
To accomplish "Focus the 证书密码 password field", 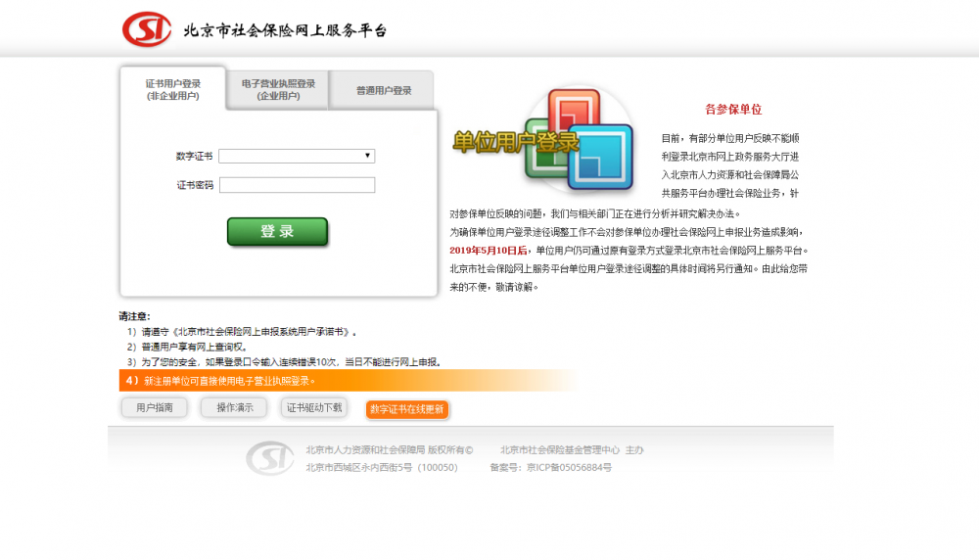I will (x=297, y=185).
